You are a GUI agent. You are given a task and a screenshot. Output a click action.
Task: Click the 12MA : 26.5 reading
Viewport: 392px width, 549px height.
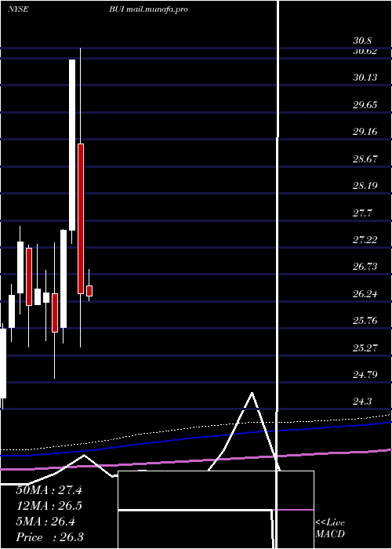(49, 506)
